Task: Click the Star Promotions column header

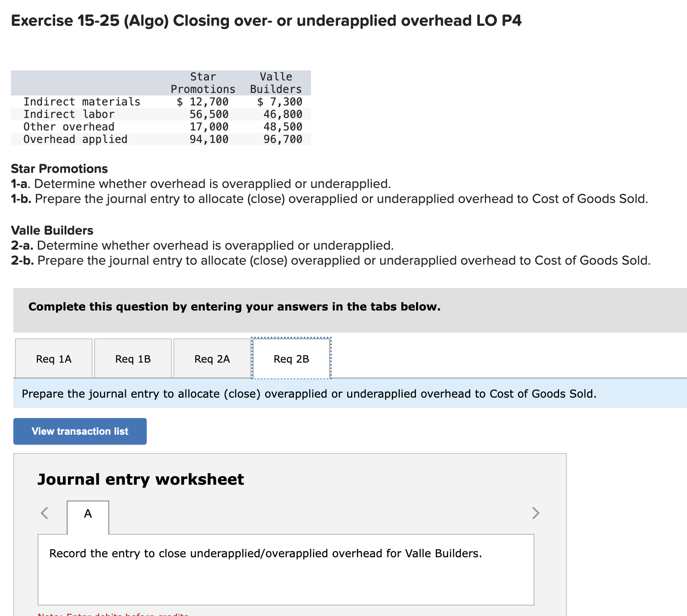Action: [203, 83]
